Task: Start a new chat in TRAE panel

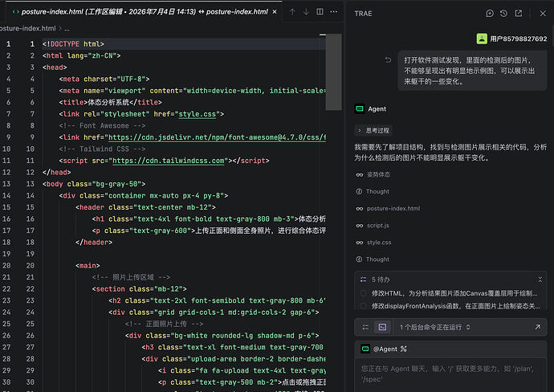Action: [x=490, y=14]
